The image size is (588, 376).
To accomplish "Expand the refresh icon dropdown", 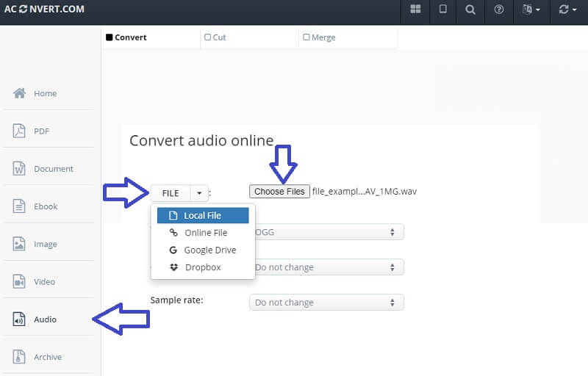I will (x=568, y=10).
